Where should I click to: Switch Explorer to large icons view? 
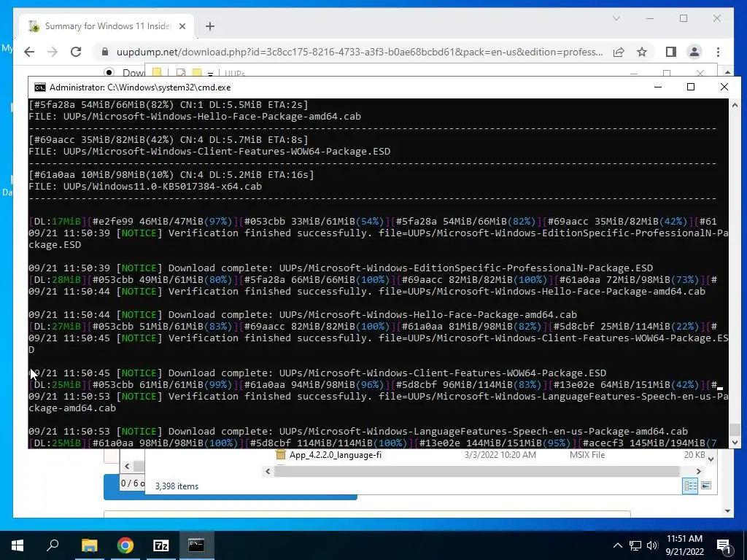(x=706, y=486)
